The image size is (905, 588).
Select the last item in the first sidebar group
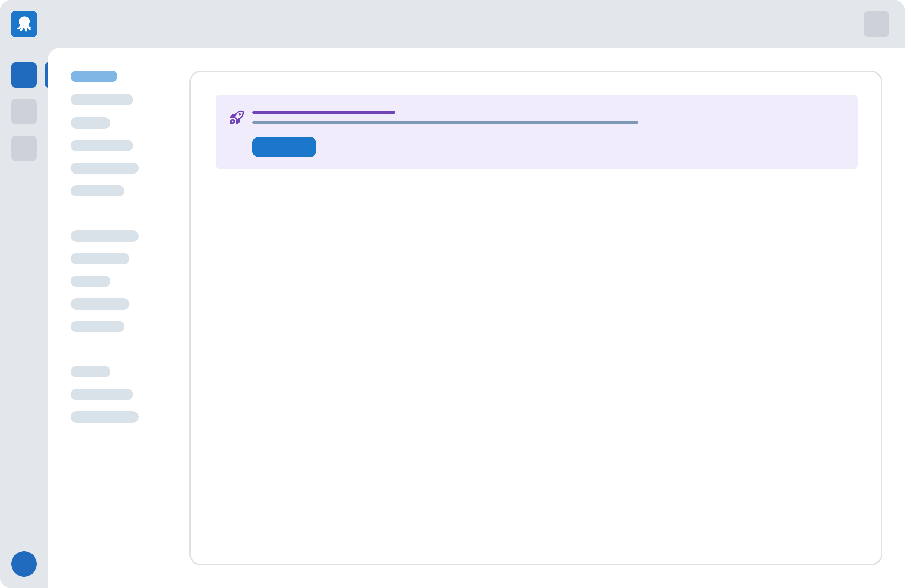pyautogui.click(x=98, y=191)
